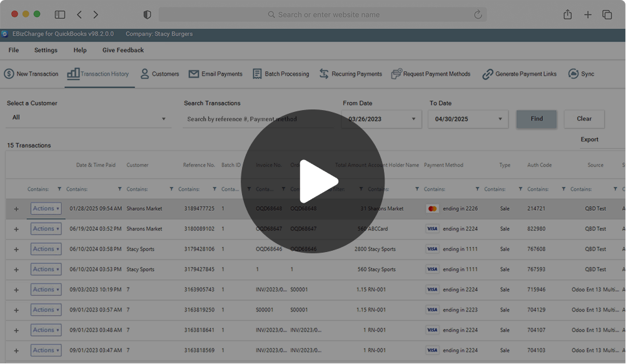Open the To Date dropdown
Image resolution: width=626 pixels, height=364 pixels.
click(x=500, y=119)
